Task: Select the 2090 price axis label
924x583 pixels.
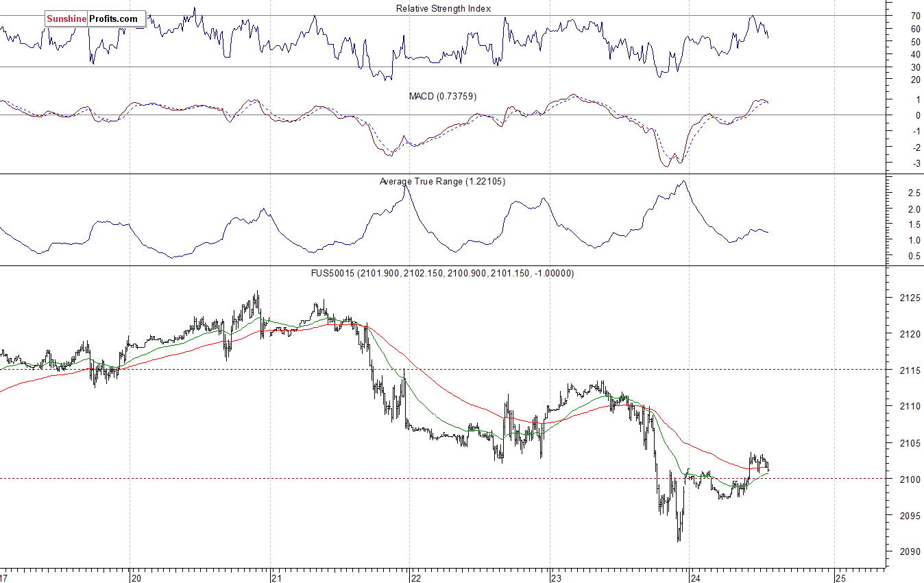Action: (910, 551)
